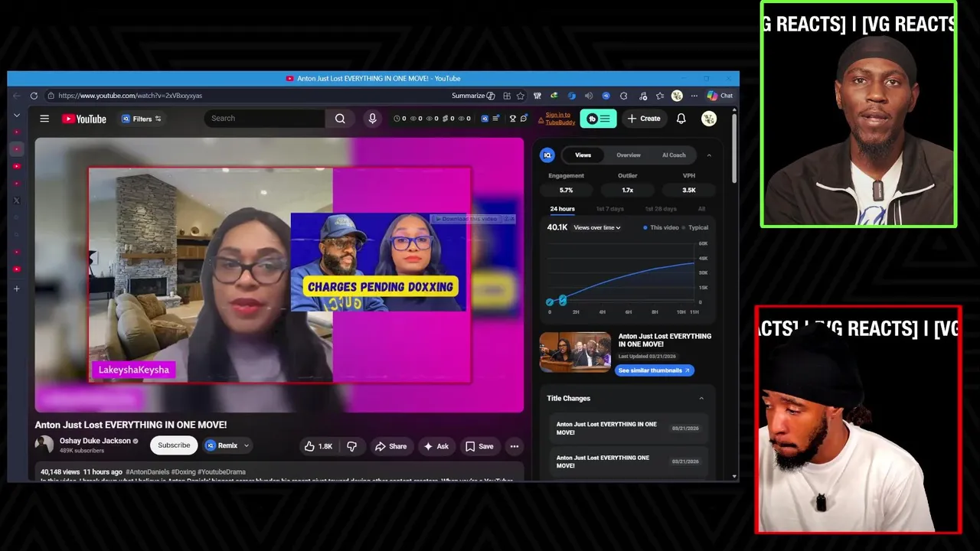980x551 pixels.
Task: Select the 1st 28 days range tab
Action: pos(661,209)
